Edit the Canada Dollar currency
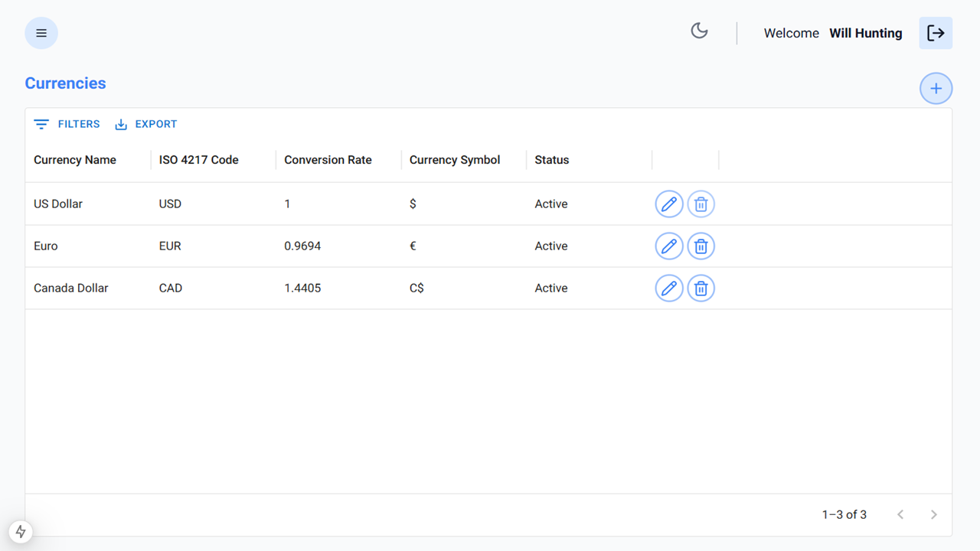The image size is (980, 551). click(x=669, y=288)
